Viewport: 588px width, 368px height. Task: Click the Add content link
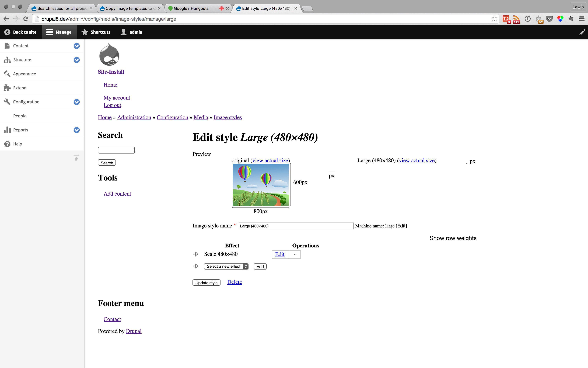point(117,194)
